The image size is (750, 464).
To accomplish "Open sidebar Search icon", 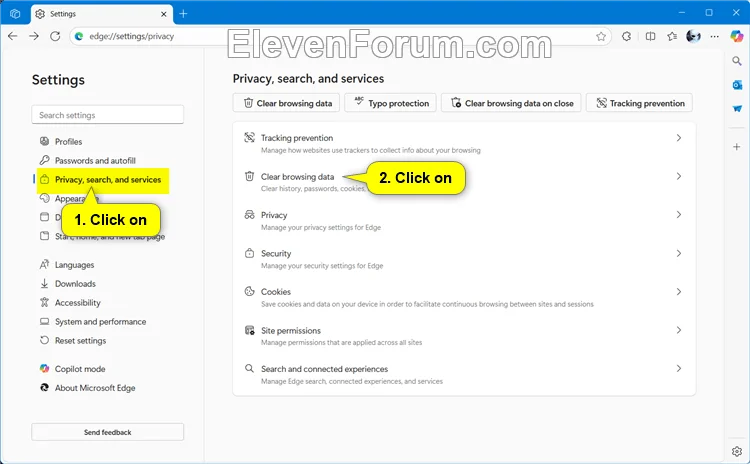I will point(737,61).
